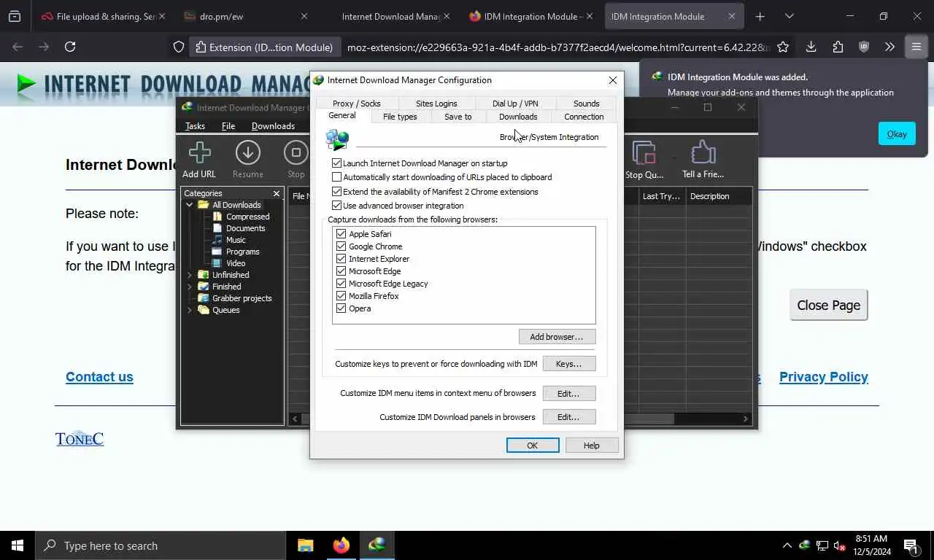This screenshot has height=560, width=934.
Task: Uncheck Opera in browser list
Action: pos(341,308)
